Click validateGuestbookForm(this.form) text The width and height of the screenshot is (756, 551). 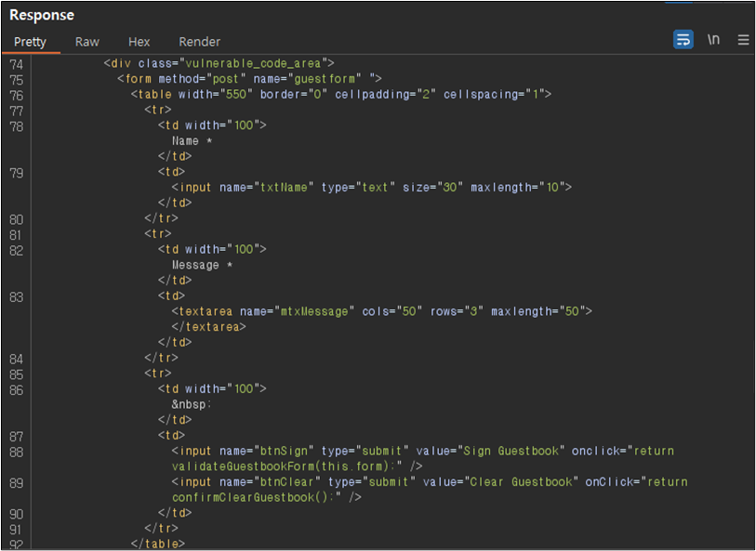tap(286, 466)
